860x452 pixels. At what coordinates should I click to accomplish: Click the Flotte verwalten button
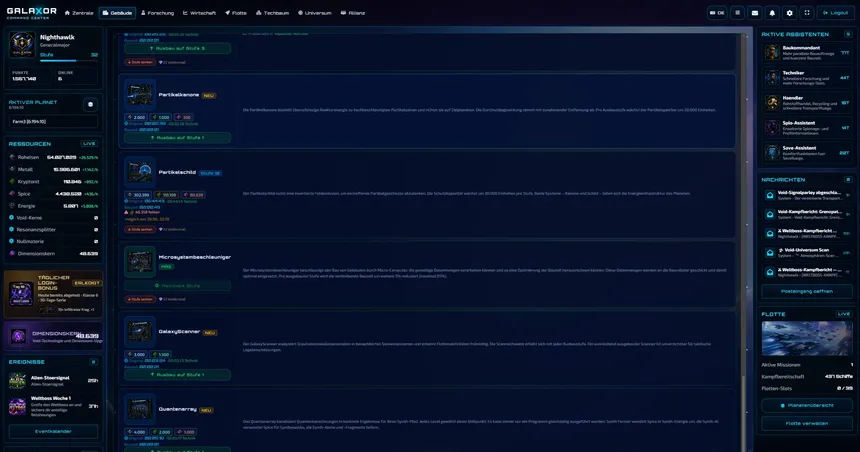pyautogui.click(x=807, y=423)
